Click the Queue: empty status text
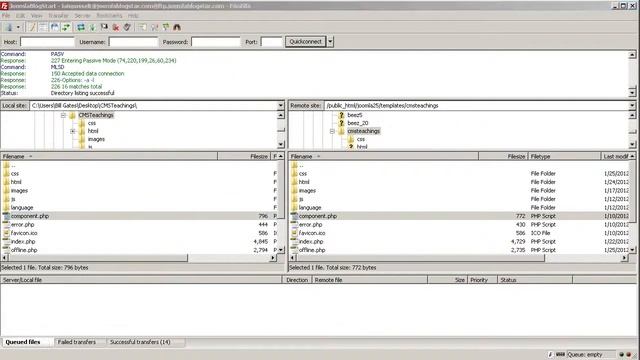 coord(585,355)
